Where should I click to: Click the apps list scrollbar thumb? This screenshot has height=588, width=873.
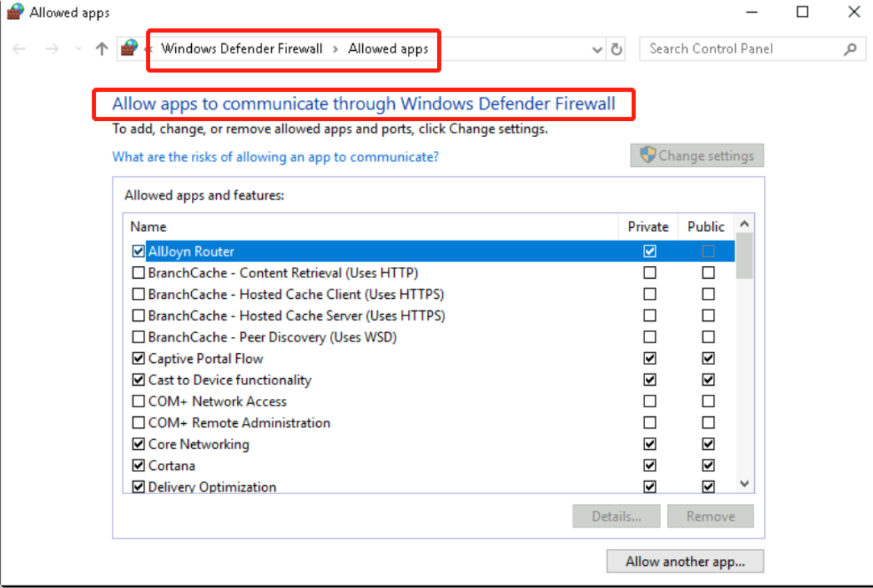click(x=744, y=256)
